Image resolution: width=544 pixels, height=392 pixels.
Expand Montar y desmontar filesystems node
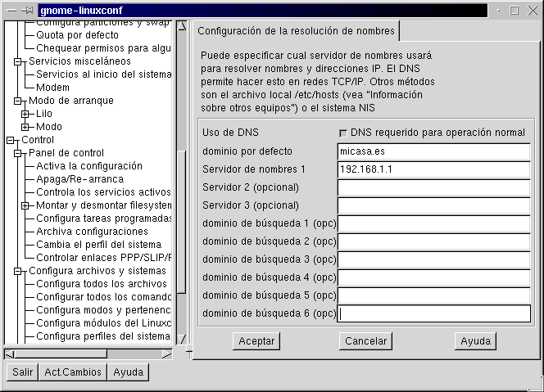point(25,205)
